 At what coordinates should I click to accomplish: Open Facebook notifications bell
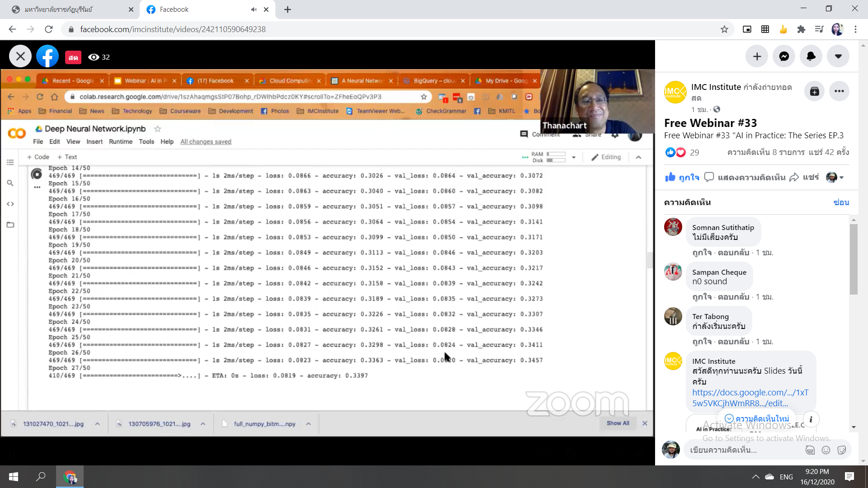tap(811, 56)
